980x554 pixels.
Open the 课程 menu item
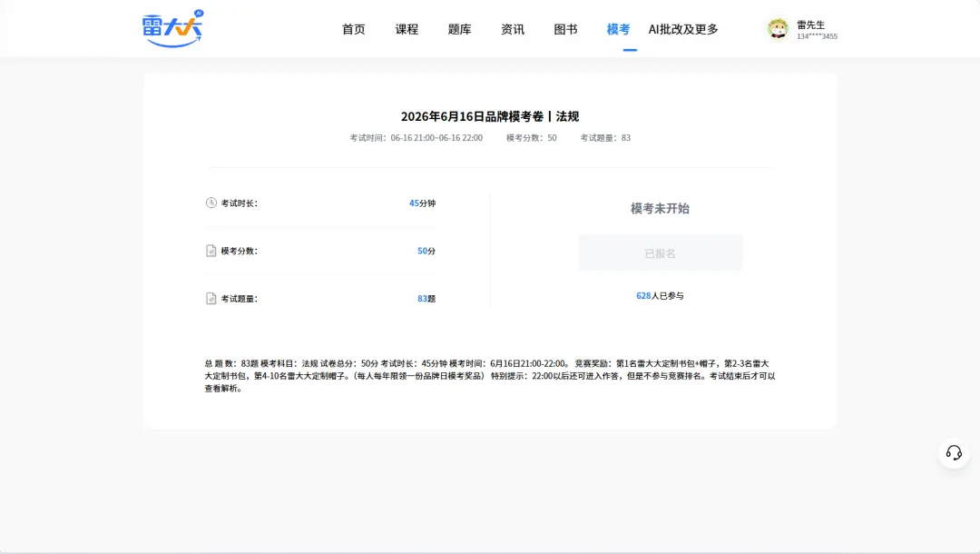(x=407, y=29)
